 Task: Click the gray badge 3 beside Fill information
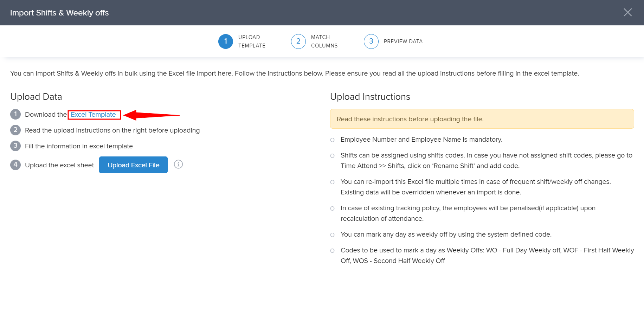15,146
